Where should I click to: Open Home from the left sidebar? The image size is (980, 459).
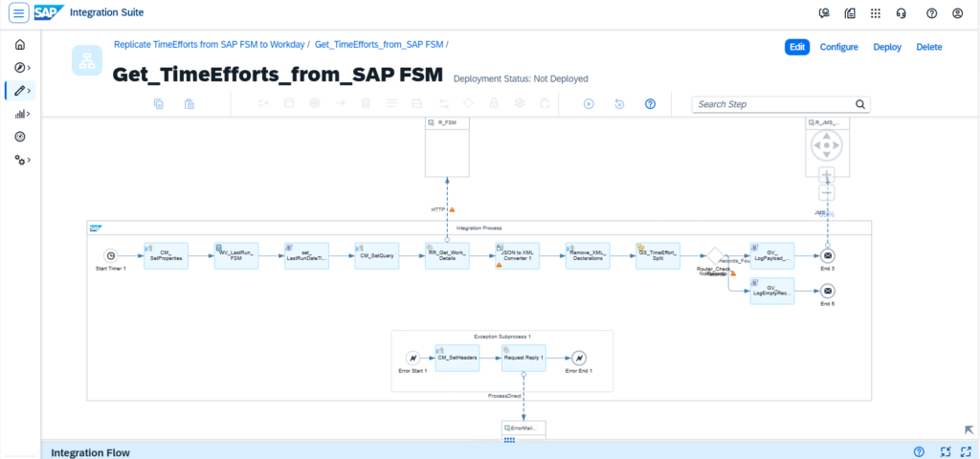(x=20, y=45)
